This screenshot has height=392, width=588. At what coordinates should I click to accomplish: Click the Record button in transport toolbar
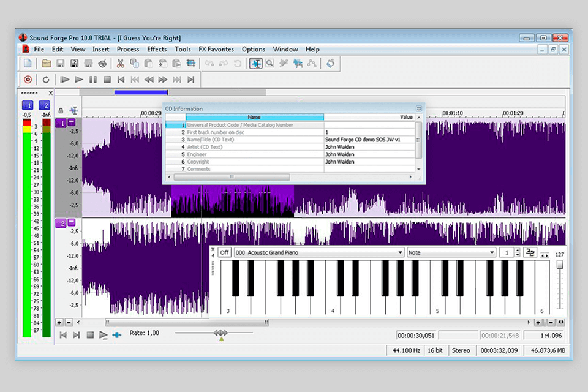(x=28, y=80)
